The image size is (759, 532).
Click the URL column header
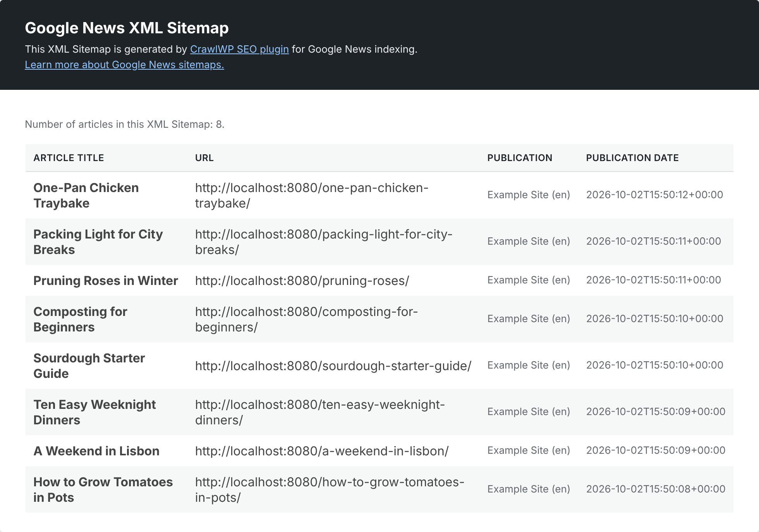pos(204,158)
